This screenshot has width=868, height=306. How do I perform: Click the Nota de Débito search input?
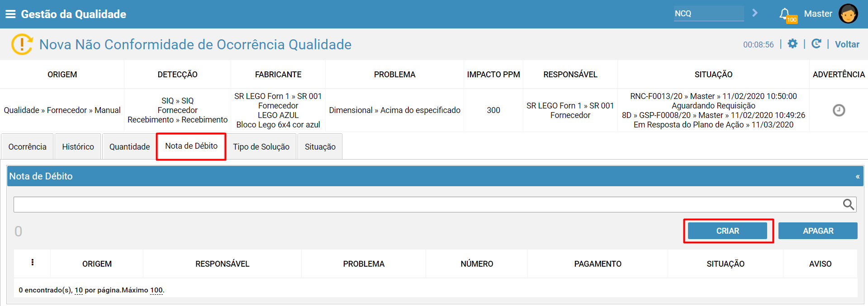[x=427, y=204]
